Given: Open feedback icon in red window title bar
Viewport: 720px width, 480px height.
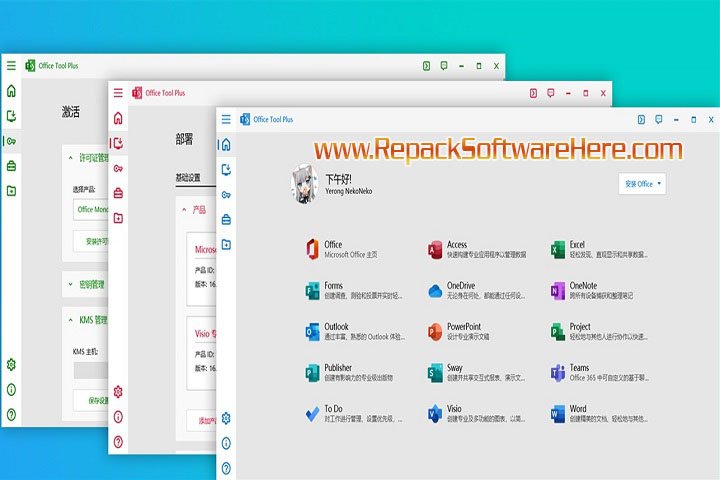Looking at the screenshot, I should pyautogui.click(x=551, y=93).
